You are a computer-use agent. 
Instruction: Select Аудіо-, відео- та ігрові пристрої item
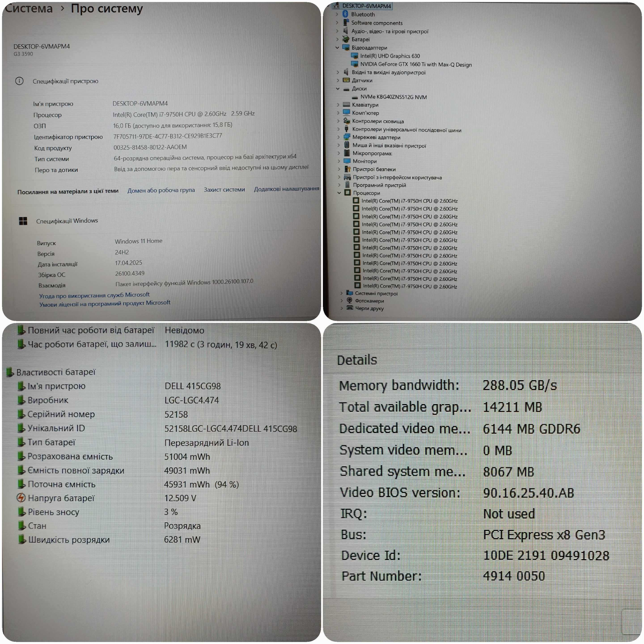[x=390, y=31]
